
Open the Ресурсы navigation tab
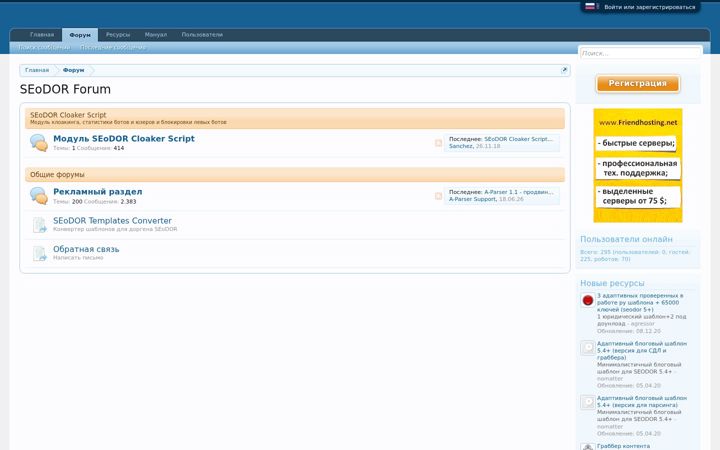tap(118, 34)
